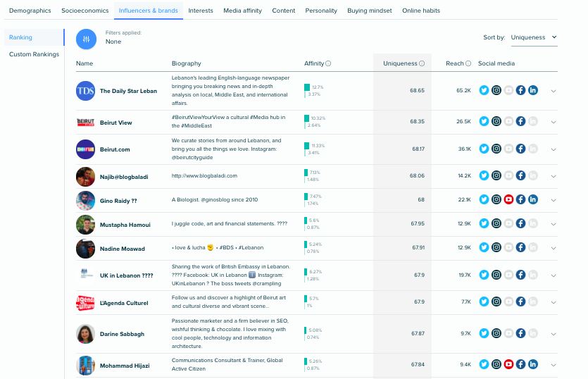Screen dimensions: 588x379
Task: Select Ranking in the sidebar
Action: tap(34, 37)
